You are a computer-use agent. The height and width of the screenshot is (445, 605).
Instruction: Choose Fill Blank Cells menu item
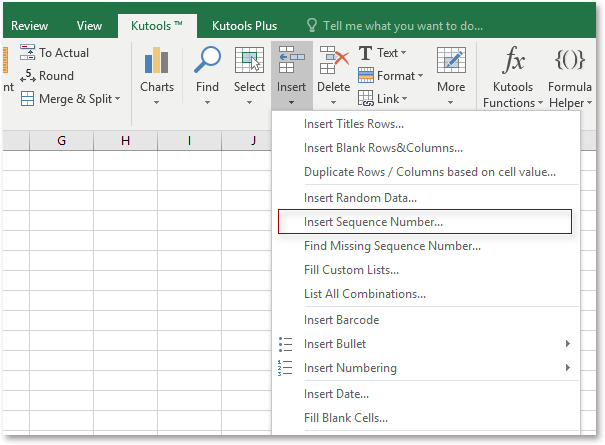[x=346, y=417]
